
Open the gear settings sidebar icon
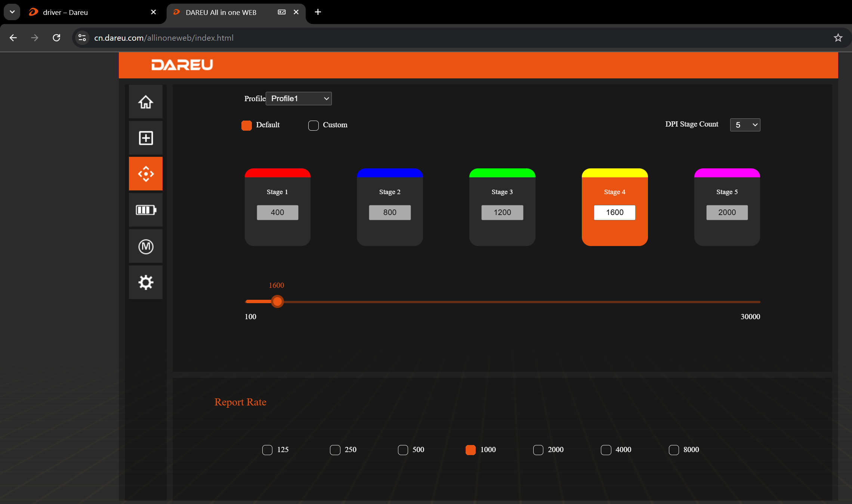146,282
